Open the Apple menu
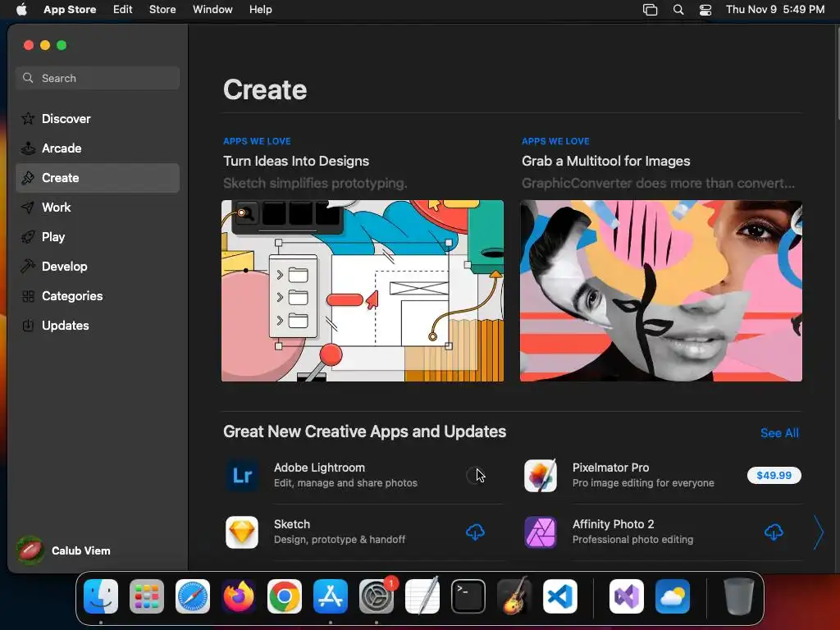 coord(21,9)
